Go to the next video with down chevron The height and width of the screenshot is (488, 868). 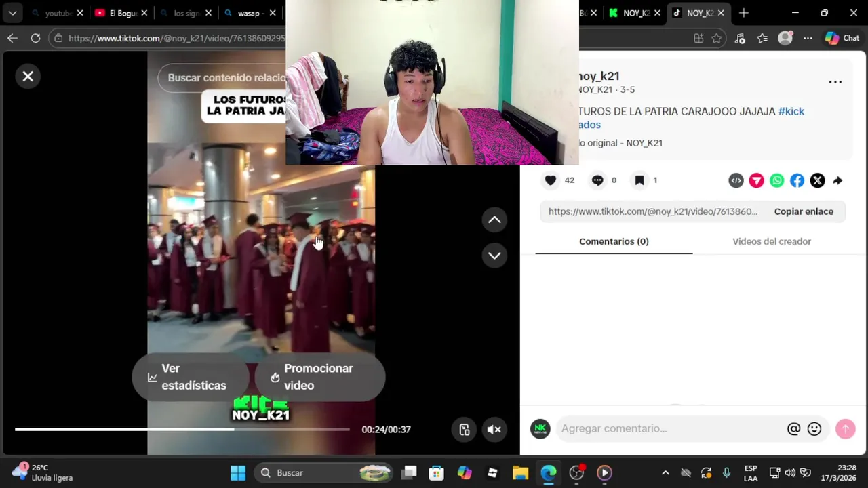[494, 256]
